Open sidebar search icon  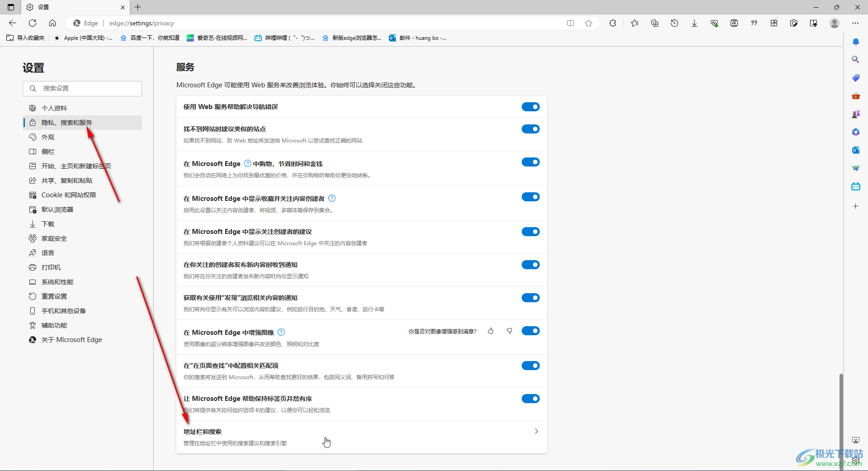(855, 60)
